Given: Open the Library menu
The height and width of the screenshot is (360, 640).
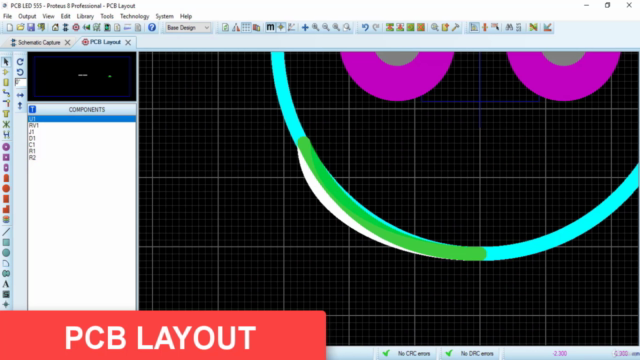Looking at the screenshot, I should point(85,16).
